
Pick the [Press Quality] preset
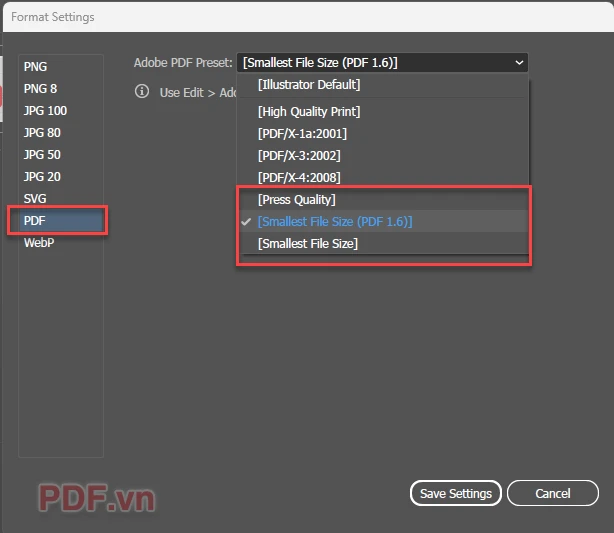[x=383, y=199]
